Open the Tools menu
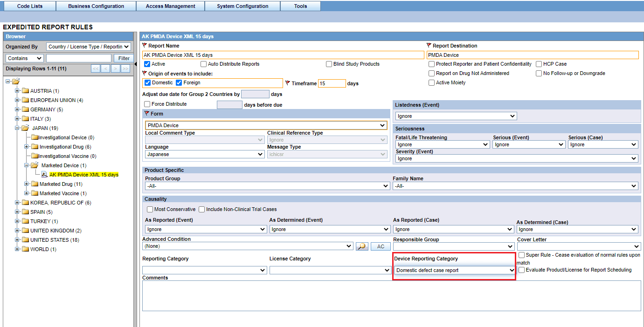 [x=301, y=6]
